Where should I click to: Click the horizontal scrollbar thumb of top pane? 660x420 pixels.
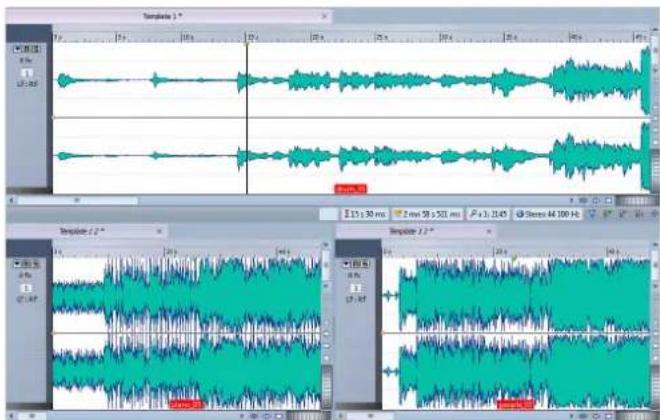[77, 201]
